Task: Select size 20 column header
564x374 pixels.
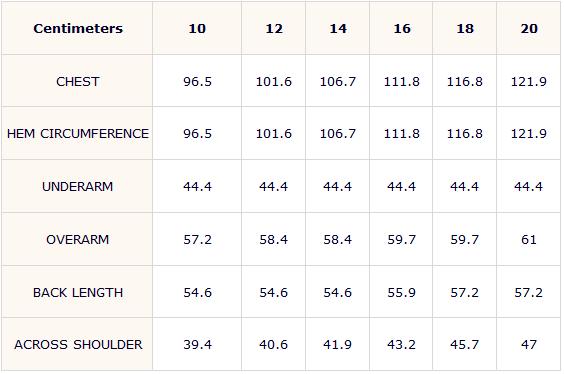Action: tap(529, 28)
